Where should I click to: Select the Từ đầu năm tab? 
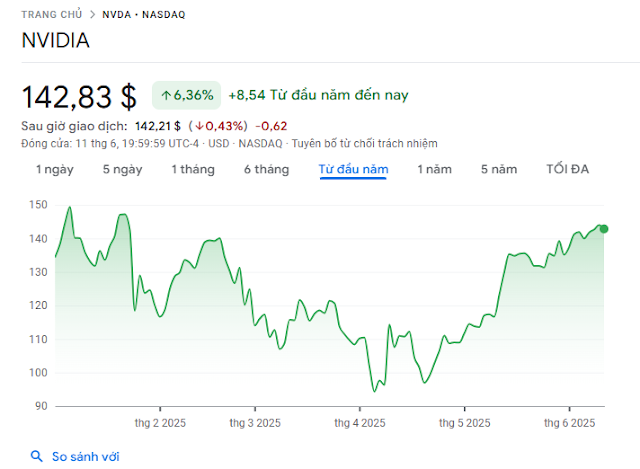tap(353, 169)
